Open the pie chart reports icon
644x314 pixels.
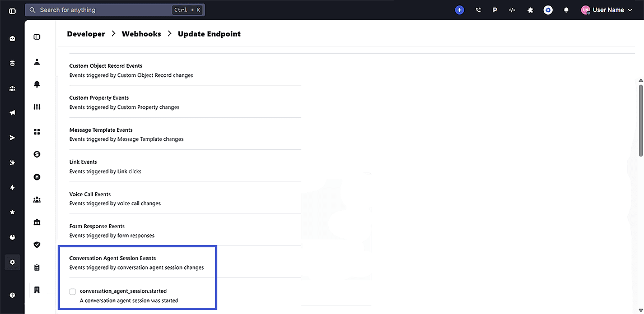click(x=12, y=237)
